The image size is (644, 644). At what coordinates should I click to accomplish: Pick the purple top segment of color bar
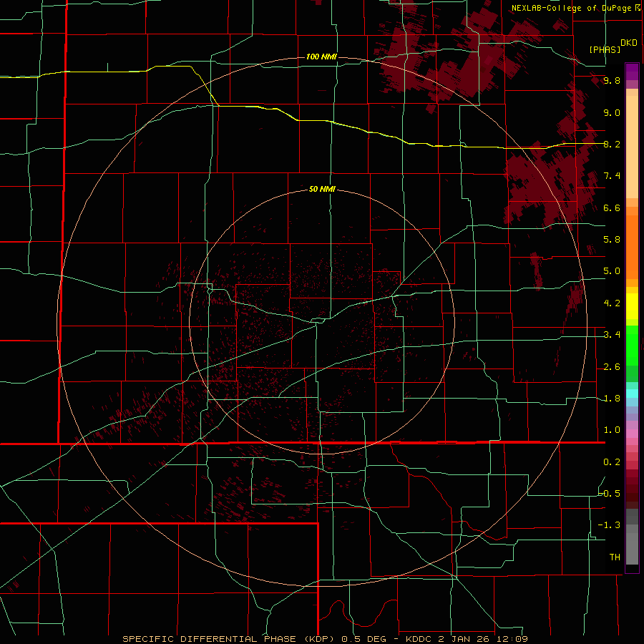[632, 72]
